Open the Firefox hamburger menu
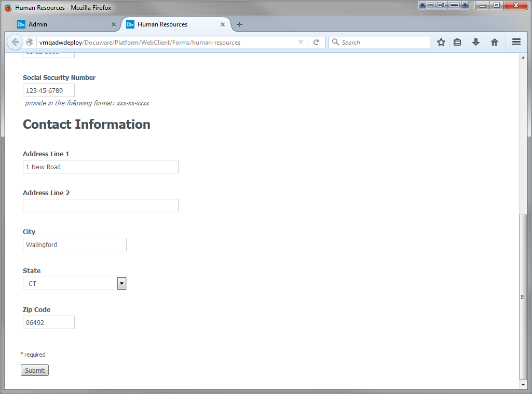This screenshot has width=532, height=394. 516,42
